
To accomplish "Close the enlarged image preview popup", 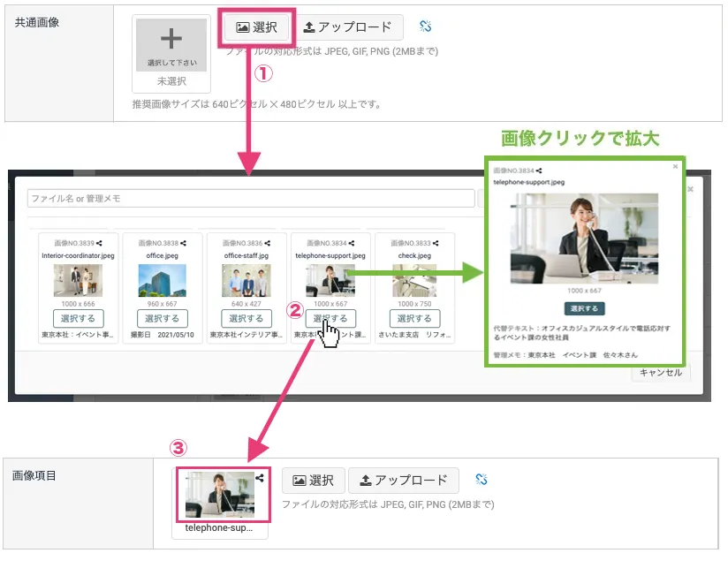I will [x=675, y=166].
